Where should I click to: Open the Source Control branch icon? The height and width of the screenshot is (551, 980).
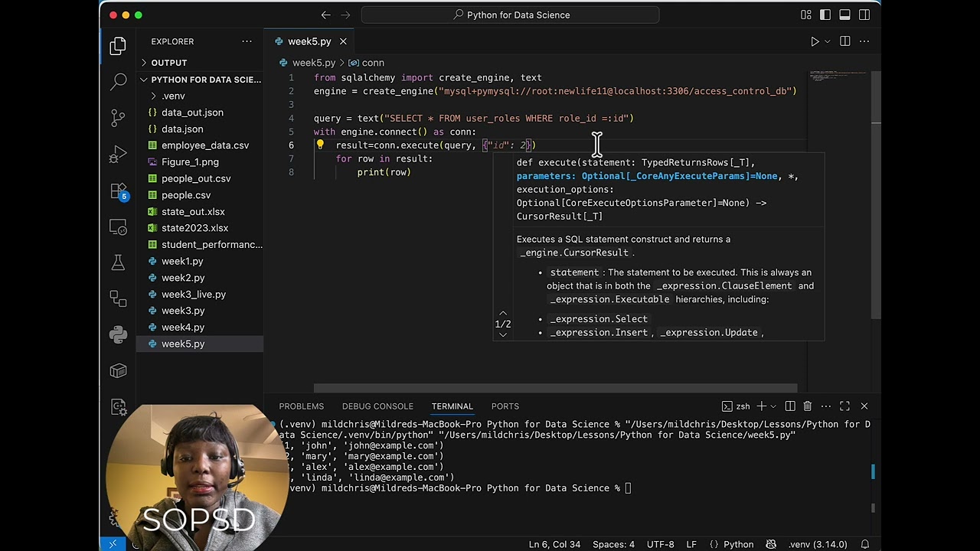click(118, 117)
